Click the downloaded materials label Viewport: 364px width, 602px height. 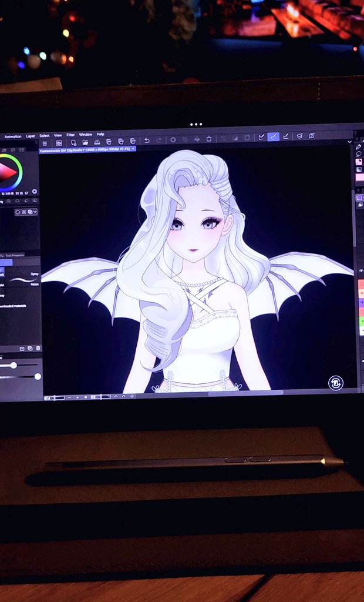pos(13,306)
